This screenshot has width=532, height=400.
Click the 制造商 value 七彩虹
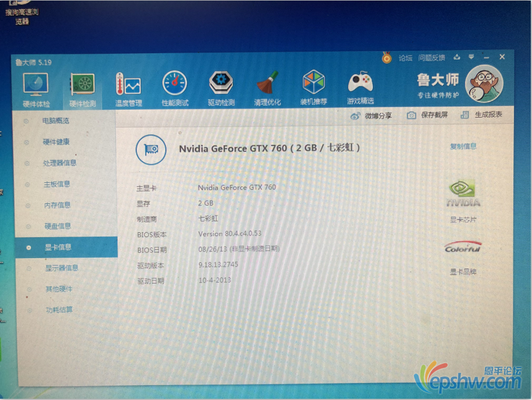208,218
